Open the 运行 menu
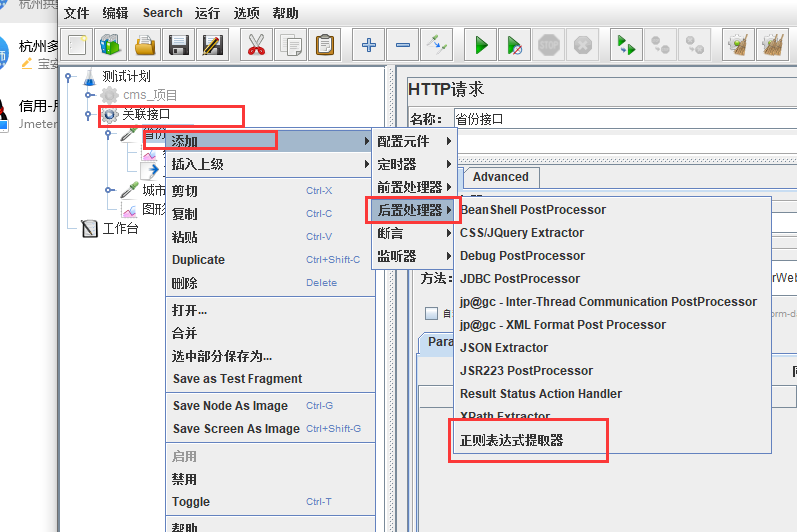Viewport: 797px width, 532px height. click(x=207, y=13)
